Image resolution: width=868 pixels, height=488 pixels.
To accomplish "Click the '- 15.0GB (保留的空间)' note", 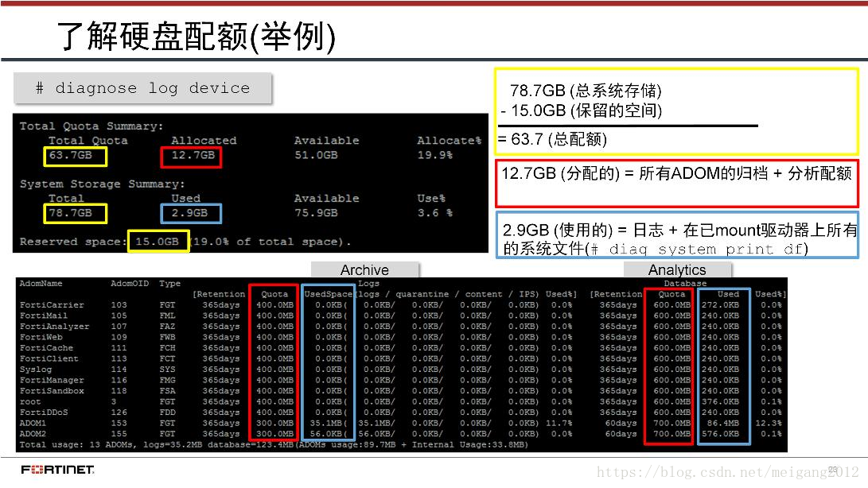I will 582,110.
